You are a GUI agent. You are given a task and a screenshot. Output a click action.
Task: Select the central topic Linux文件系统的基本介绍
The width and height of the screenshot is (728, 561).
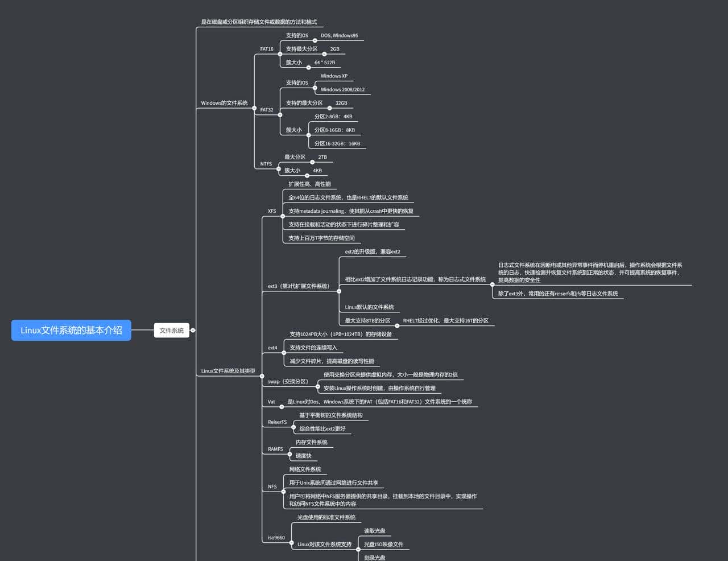71,330
